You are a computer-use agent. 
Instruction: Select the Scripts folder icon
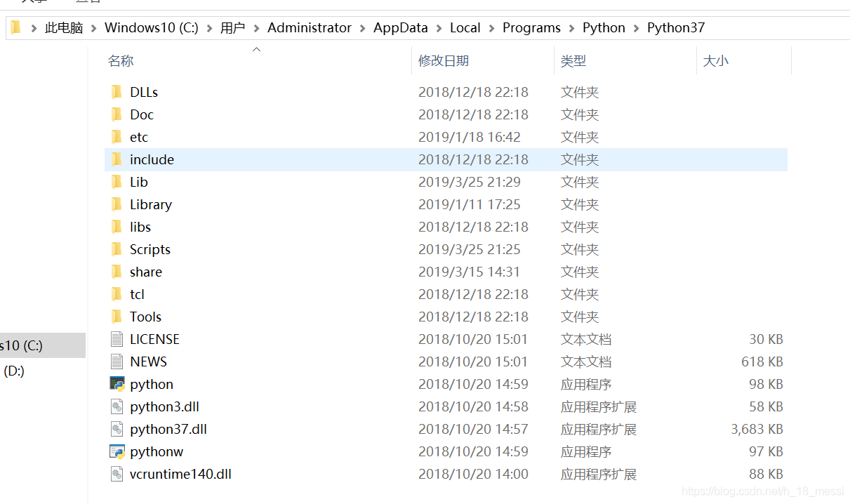117,249
